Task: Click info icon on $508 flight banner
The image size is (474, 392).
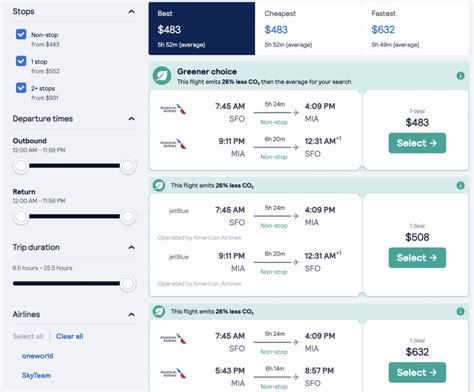Action: pyautogui.click(x=460, y=185)
